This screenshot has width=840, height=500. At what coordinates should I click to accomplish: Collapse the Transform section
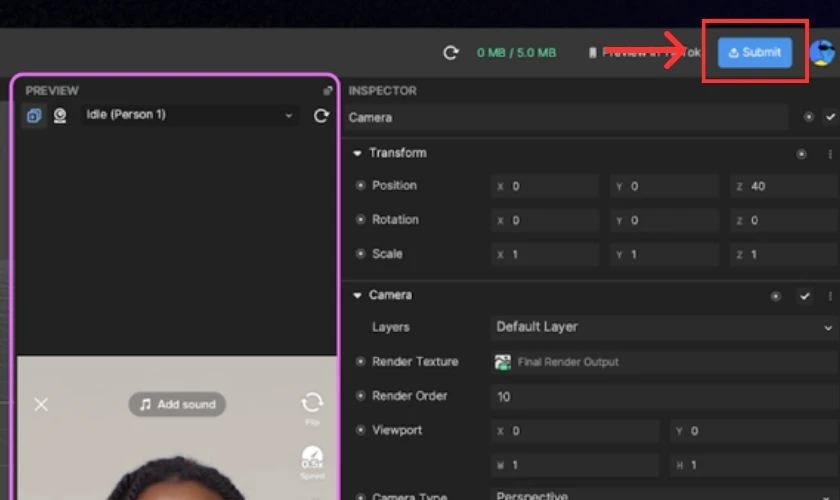point(357,153)
